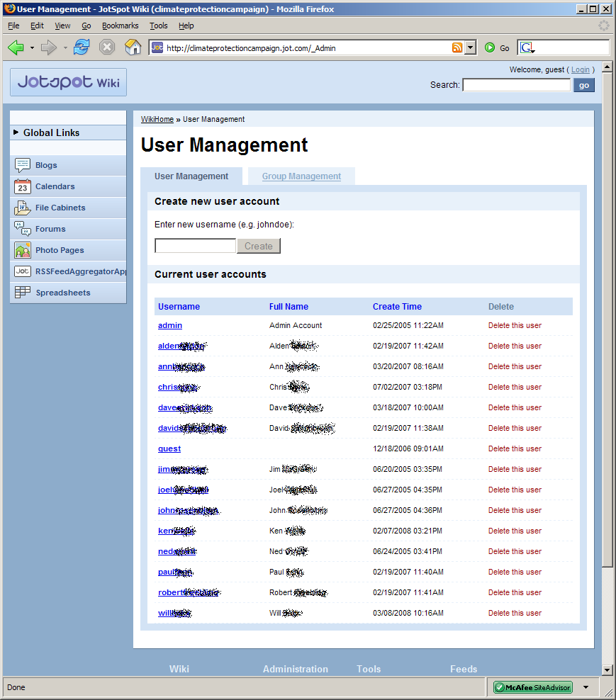This screenshot has width=616, height=700.
Task: Focus the new username input field
Action: click(195, 246)
